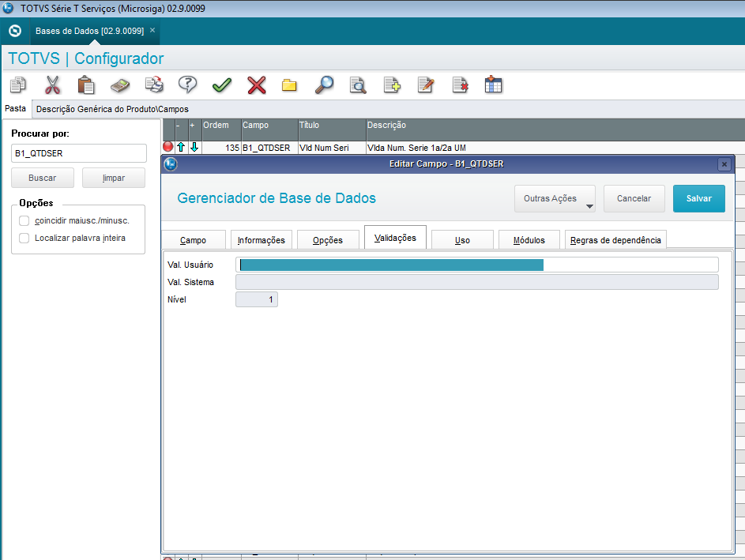Click the TOTVS logo icon in header
The height and width of the screenshot is (560, 745).
[15, 31]
